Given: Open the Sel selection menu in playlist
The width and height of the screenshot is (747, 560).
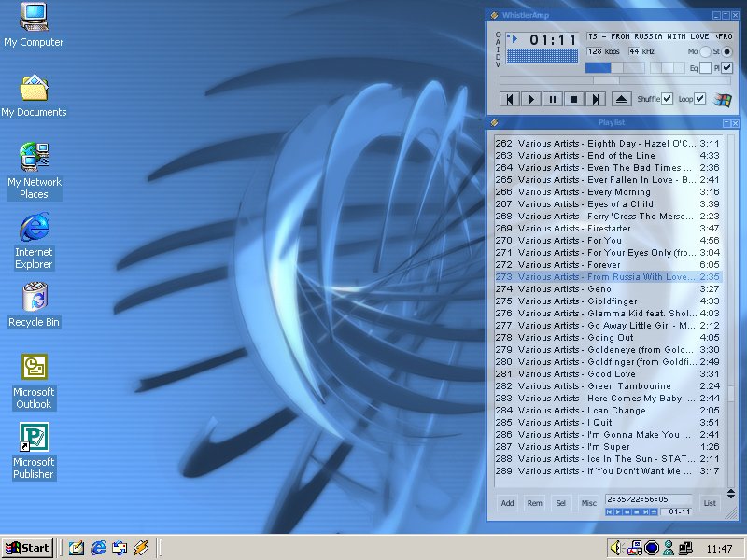Looking at the screenshot, I should pos(561,503).
